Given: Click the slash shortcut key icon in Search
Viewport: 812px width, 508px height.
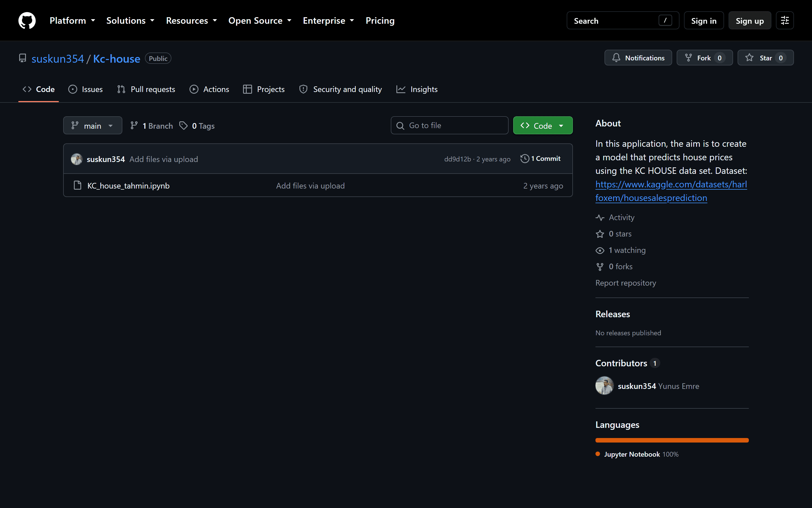Looking at the screenshot, I should pos(665,21).
